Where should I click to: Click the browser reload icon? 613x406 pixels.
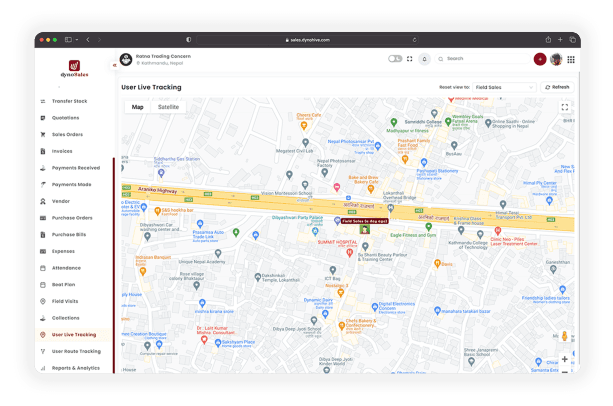(414, 40)
